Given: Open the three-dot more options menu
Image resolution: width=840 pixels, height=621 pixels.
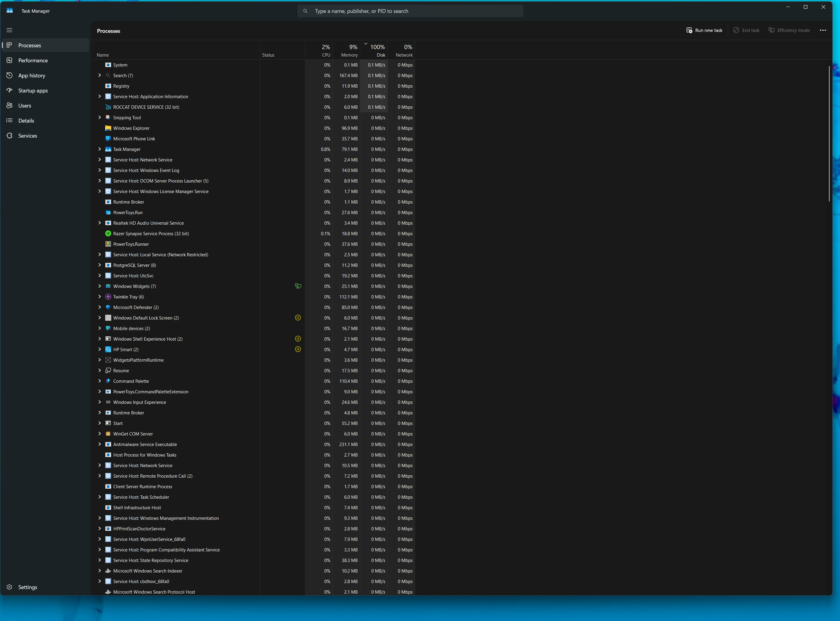Looking at the screenshot, I should coord(823,30).
